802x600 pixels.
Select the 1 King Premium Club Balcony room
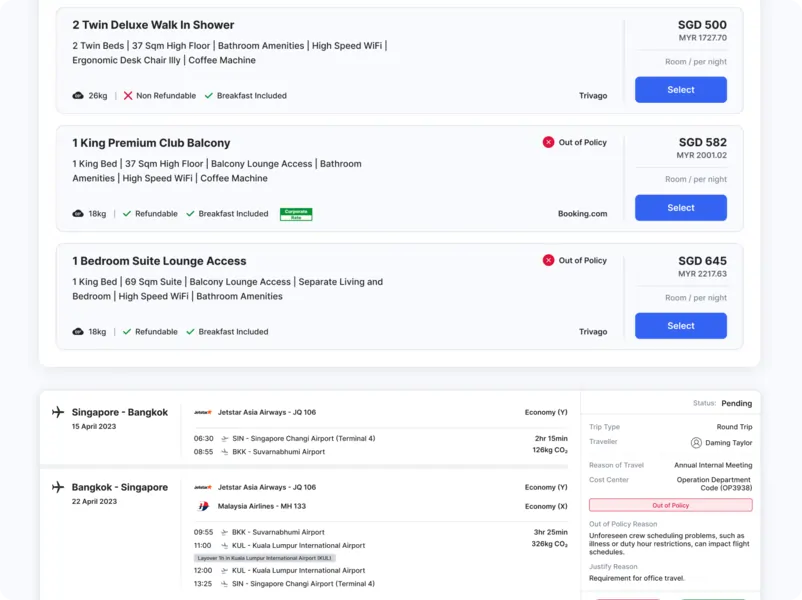(x=680, y=208)
